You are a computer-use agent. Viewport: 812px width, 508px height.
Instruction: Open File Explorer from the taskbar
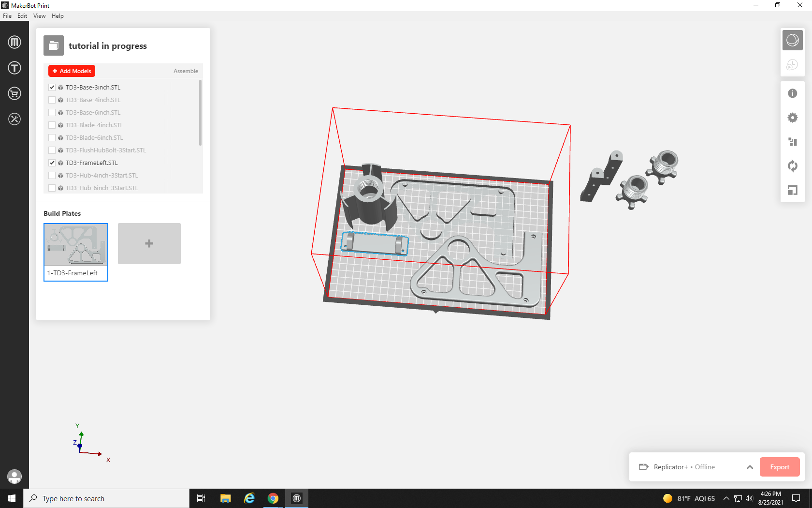[226, 498]
